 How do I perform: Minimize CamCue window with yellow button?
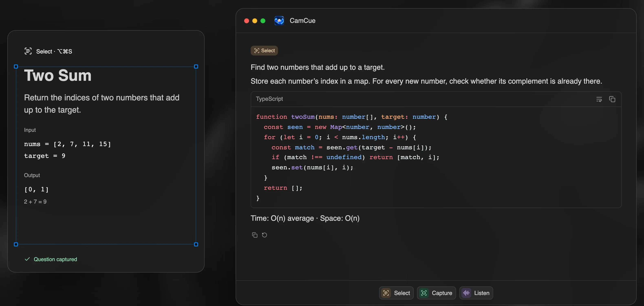coord(255,21)
